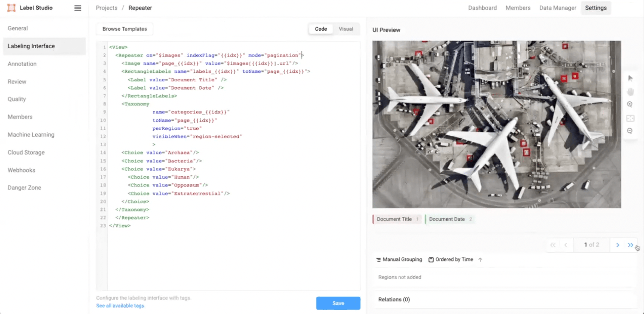Switch editor to Visual mode
644x314 pixels.
[346, 29]
